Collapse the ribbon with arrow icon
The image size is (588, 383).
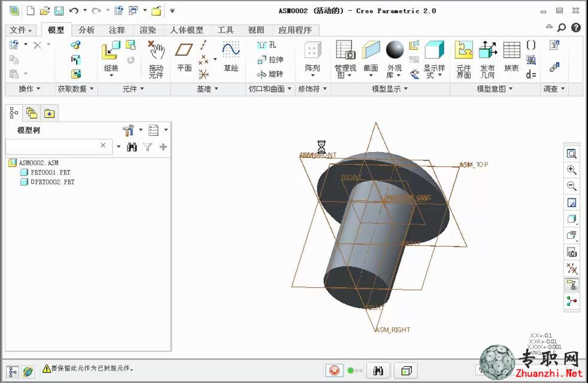(549, 26)
